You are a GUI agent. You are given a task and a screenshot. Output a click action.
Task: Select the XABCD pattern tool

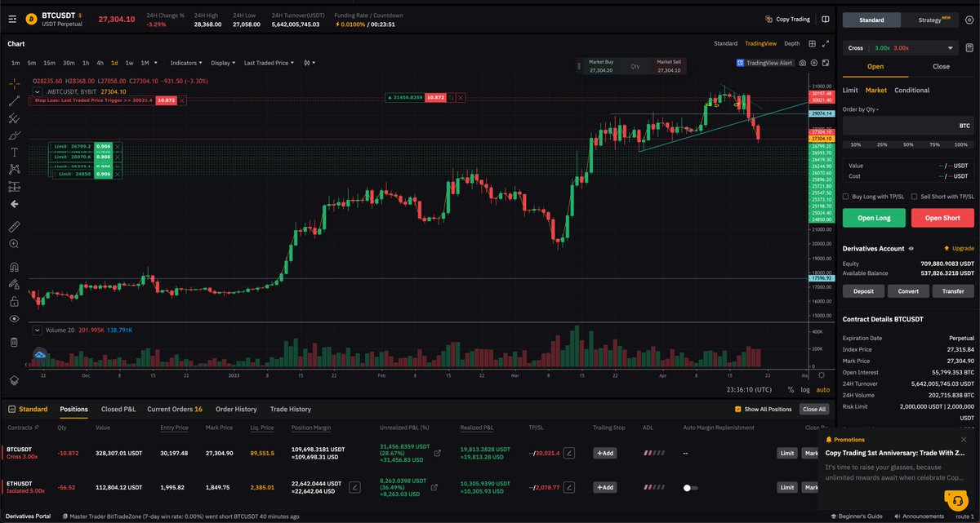(x=14, y=169)
